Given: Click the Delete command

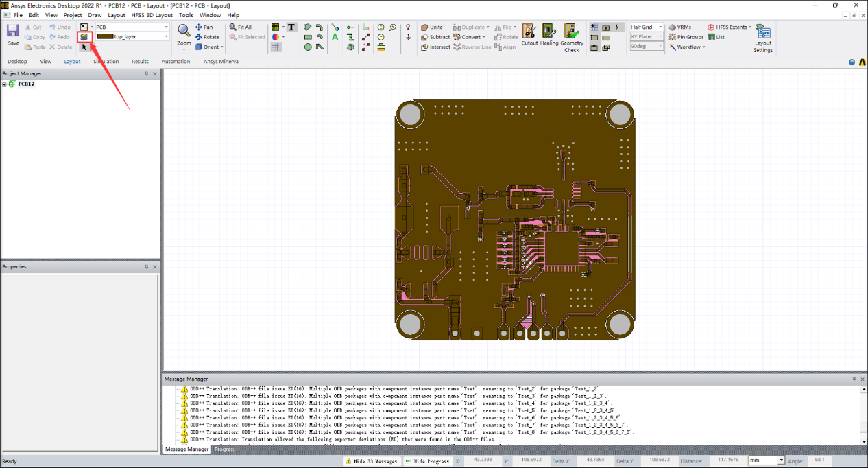Looking at the screenshot, I should click(x=60, y=47).
